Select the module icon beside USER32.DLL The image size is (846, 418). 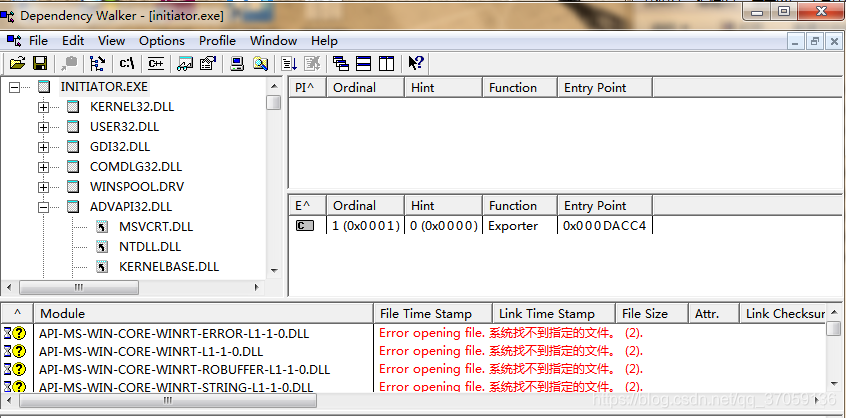(x=73, y=127)
